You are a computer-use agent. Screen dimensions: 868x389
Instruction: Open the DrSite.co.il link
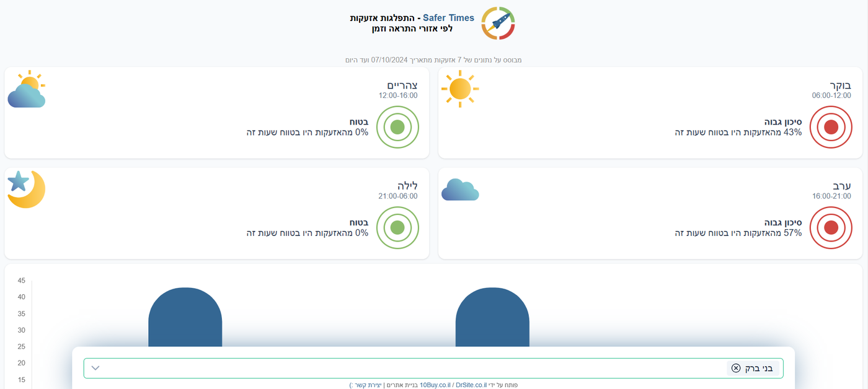(x=471, y=385)
